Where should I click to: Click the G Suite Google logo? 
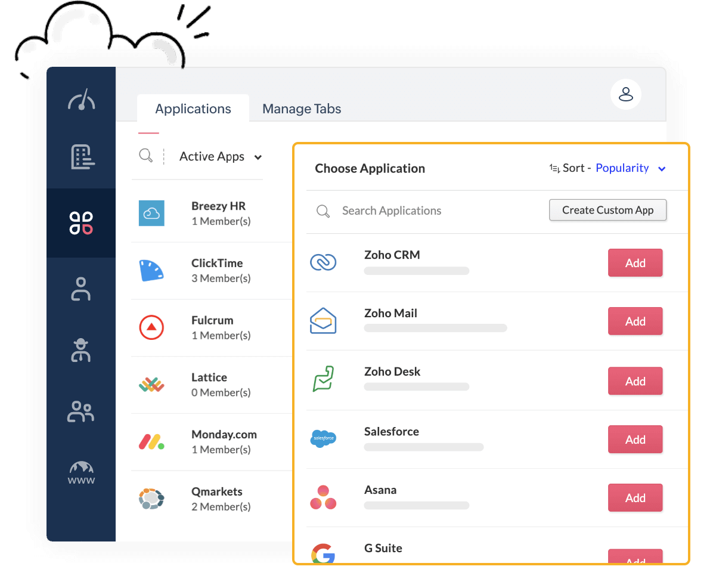323,553
